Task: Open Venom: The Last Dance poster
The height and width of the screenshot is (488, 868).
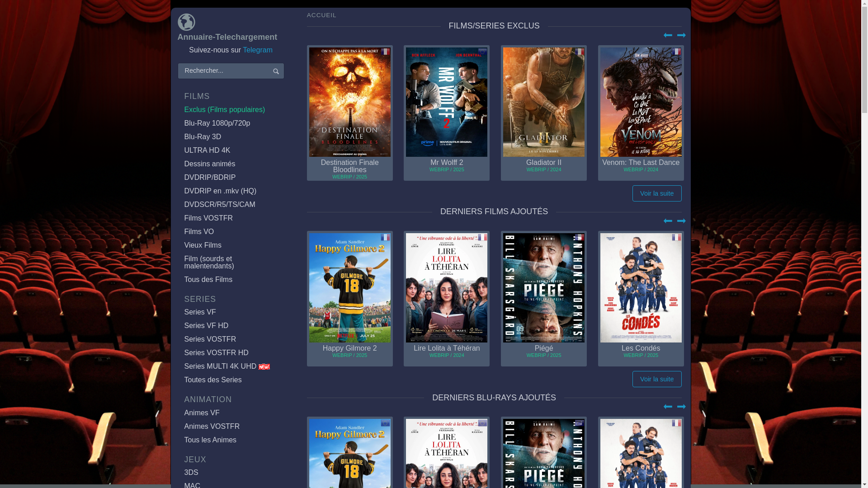Action: [641, 102]
